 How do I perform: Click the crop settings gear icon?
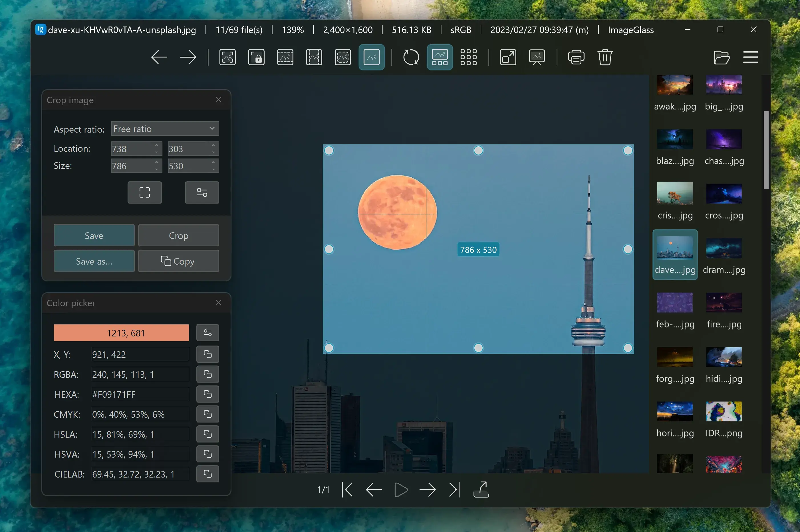pyautogui.click(x=201, y=192)
